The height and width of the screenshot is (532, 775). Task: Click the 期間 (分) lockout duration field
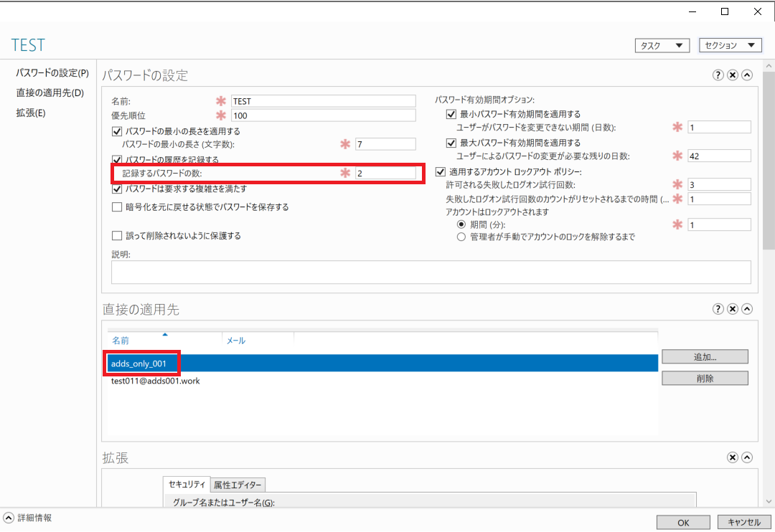point(720,224)
